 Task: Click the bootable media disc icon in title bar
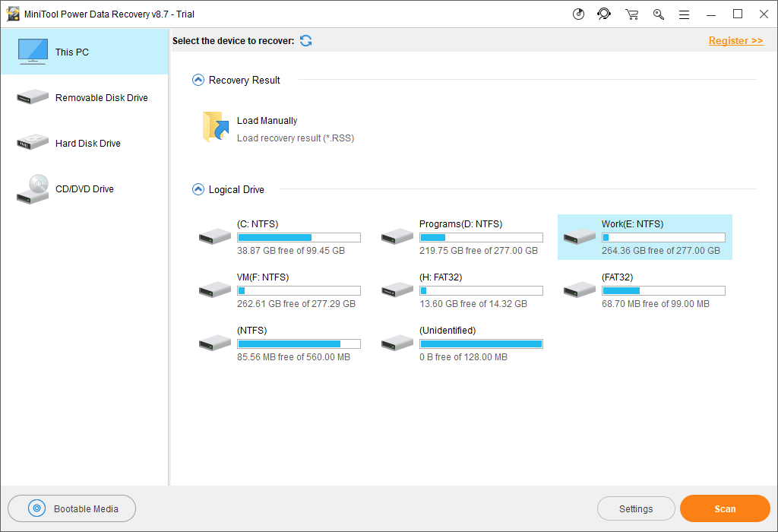pyautogui.click(x=579, y=14)
